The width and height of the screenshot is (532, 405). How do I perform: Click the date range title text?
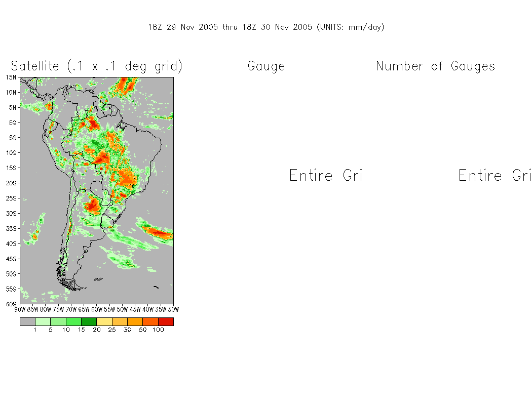[266, 27]
